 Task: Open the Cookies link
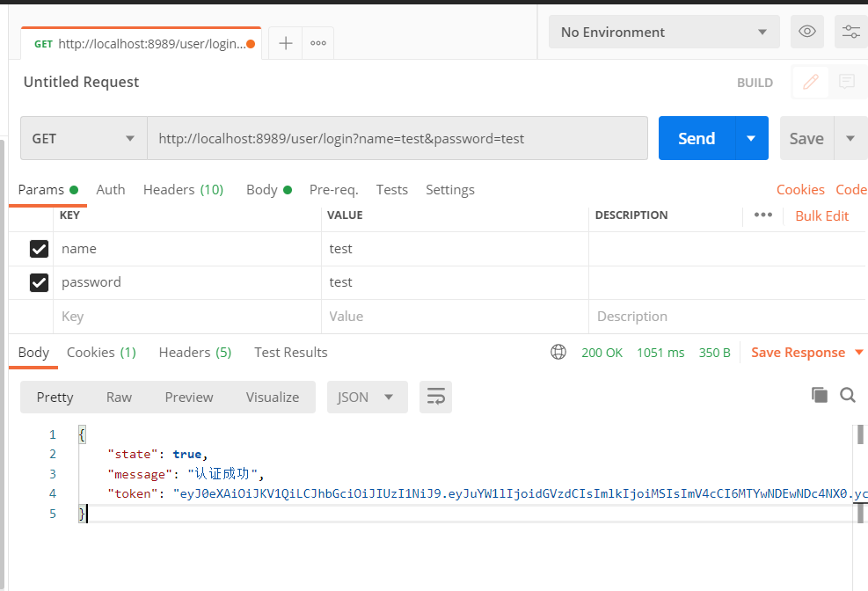tap(800, 190)
